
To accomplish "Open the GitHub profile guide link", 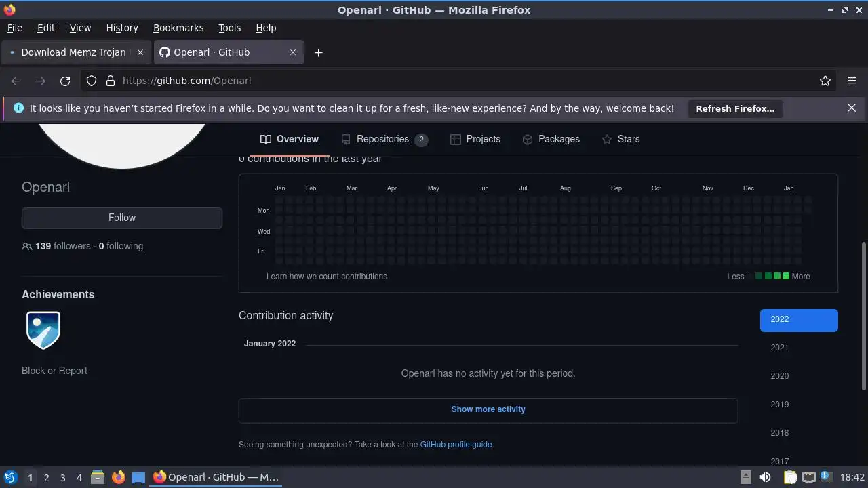I will point(456,445).
